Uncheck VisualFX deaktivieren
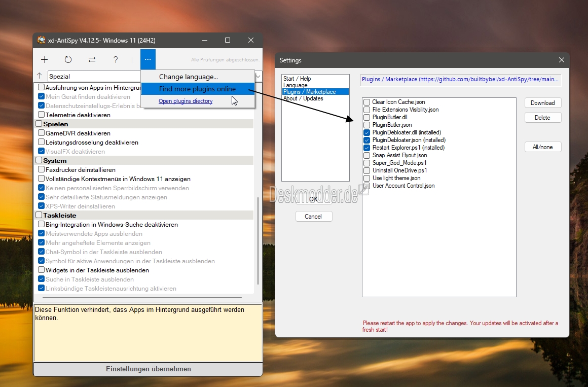 click(x=41, y=151)
